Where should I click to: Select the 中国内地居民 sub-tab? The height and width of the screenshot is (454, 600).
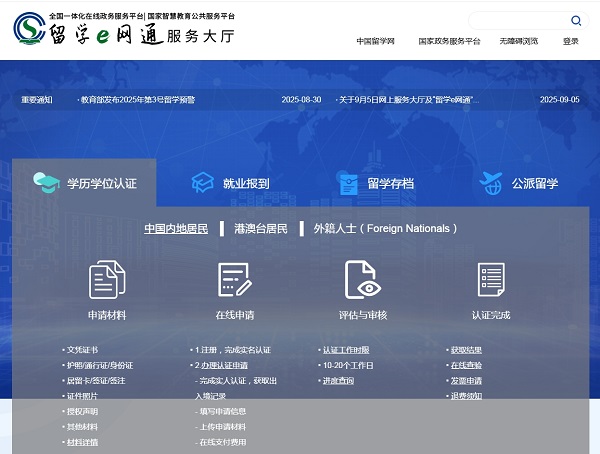click(x=176, y=229)
